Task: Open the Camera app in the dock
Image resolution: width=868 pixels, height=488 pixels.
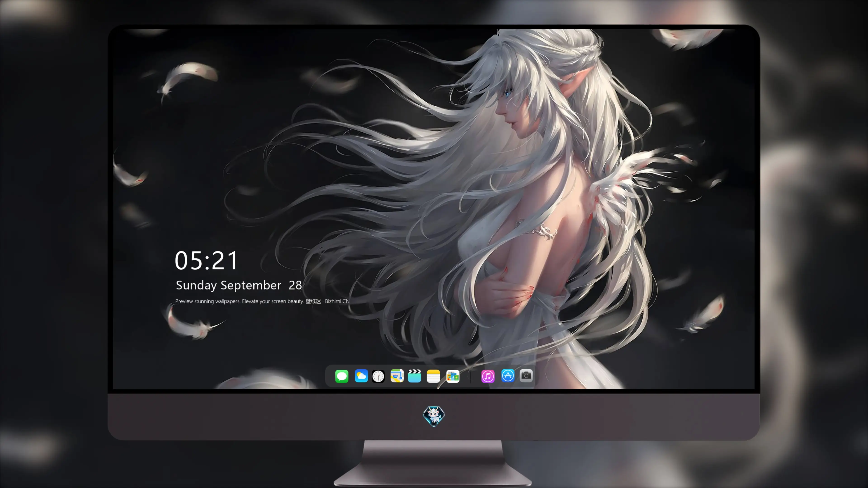Action: point(526,375)
